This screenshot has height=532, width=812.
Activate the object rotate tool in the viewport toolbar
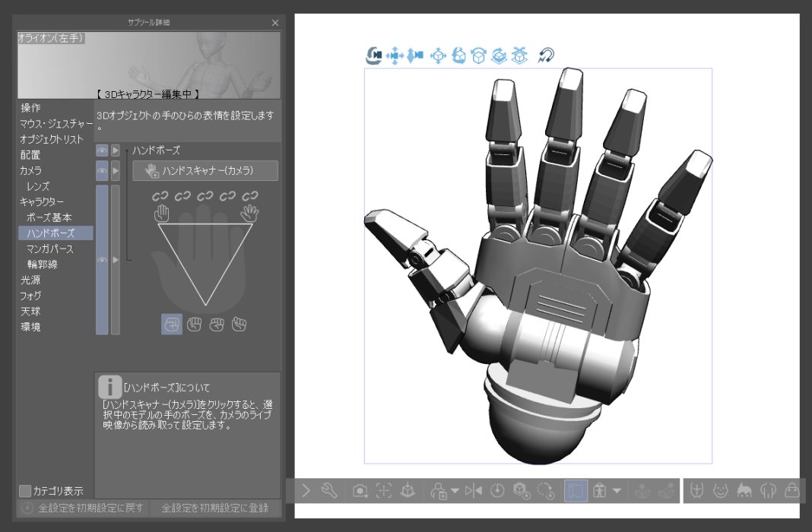pyautogui.click(x=458, y=55)
